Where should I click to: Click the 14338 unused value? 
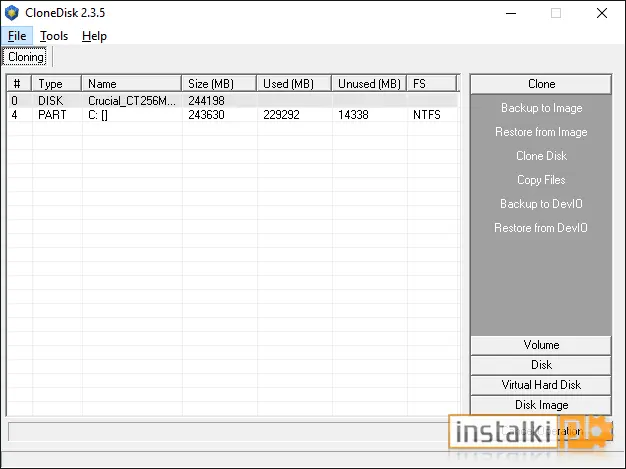point(353,115)
